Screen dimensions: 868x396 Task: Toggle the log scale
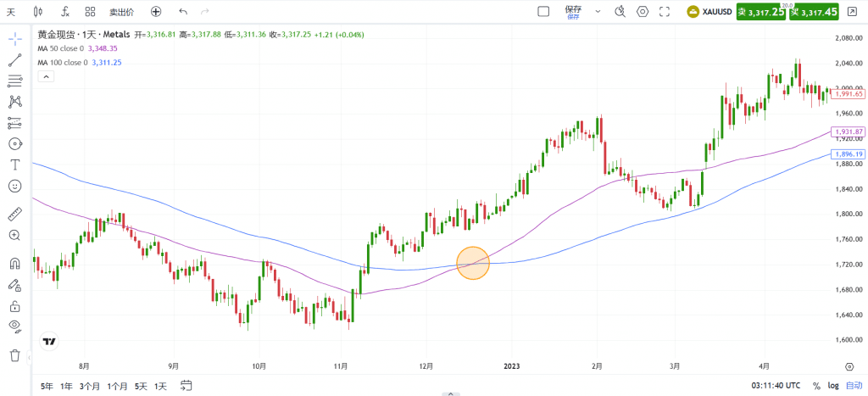click(833, 386)
